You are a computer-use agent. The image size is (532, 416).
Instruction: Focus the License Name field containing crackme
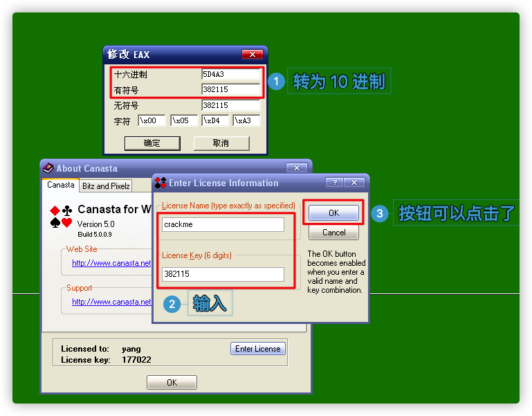223,225
